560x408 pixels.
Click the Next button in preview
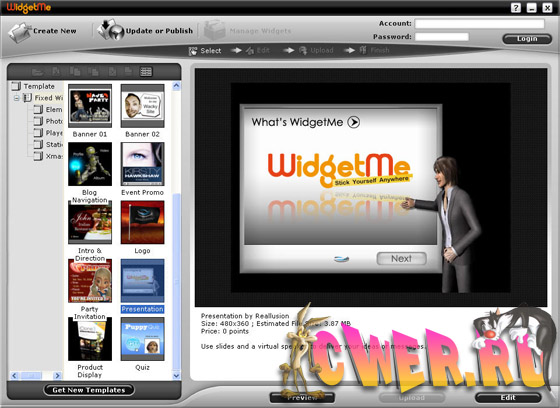pyautogui.click(x=401, y=259)
